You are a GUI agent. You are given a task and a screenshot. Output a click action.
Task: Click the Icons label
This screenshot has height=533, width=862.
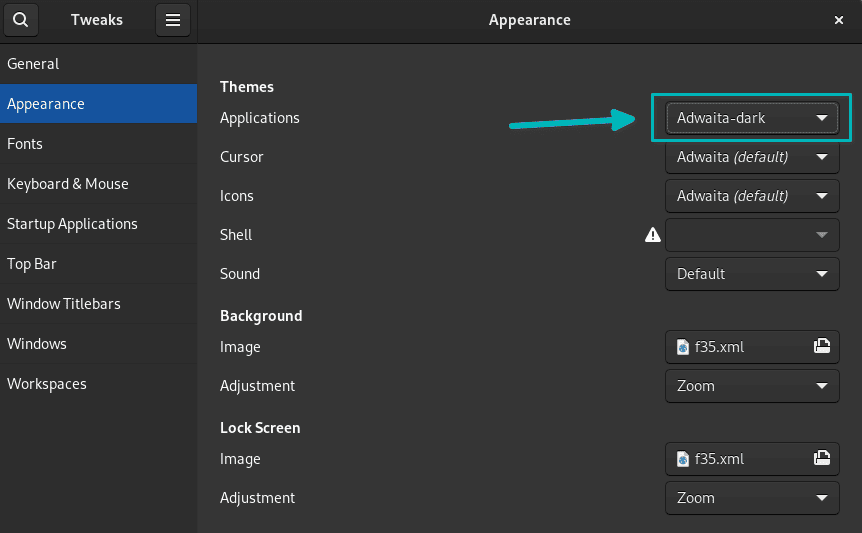pyautogui.click(x=236, y=196)
